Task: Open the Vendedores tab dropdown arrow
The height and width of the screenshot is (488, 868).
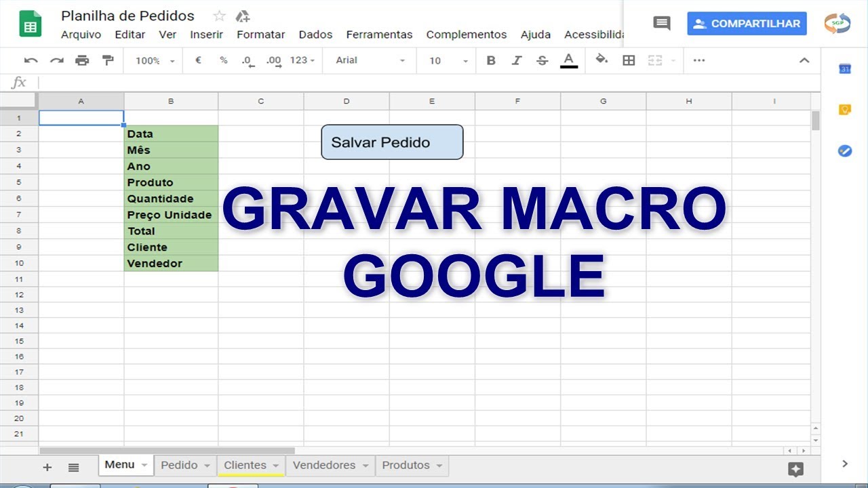Action: pos(365,466)
